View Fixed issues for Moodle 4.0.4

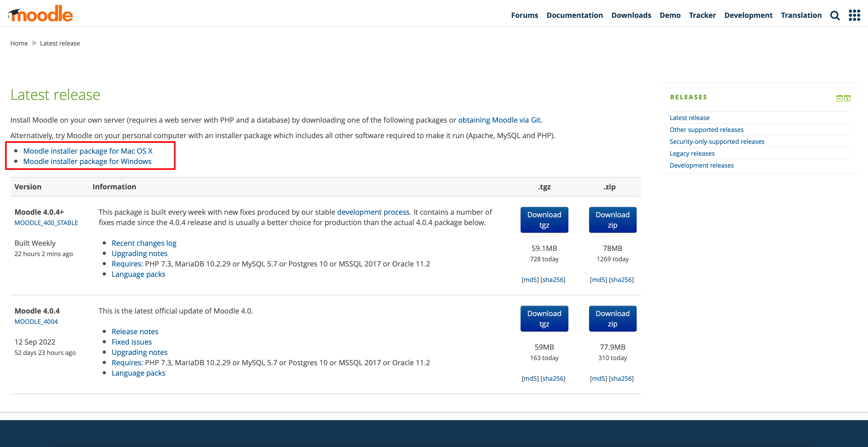132,342
